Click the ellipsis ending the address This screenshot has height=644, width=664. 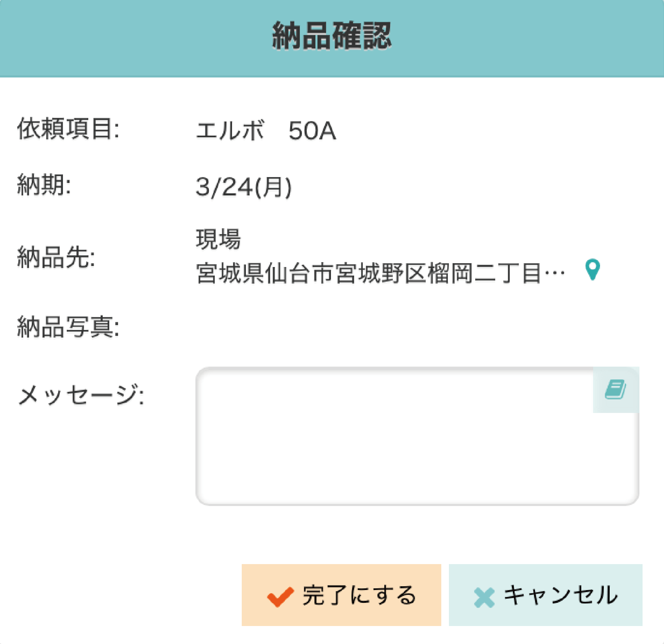(x=555, y=273)
